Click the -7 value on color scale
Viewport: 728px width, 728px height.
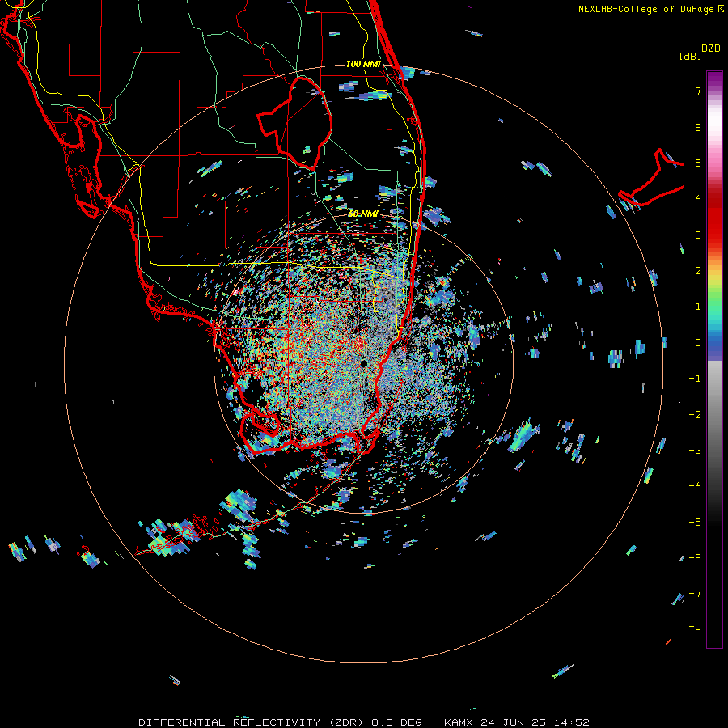pos(695,594)
